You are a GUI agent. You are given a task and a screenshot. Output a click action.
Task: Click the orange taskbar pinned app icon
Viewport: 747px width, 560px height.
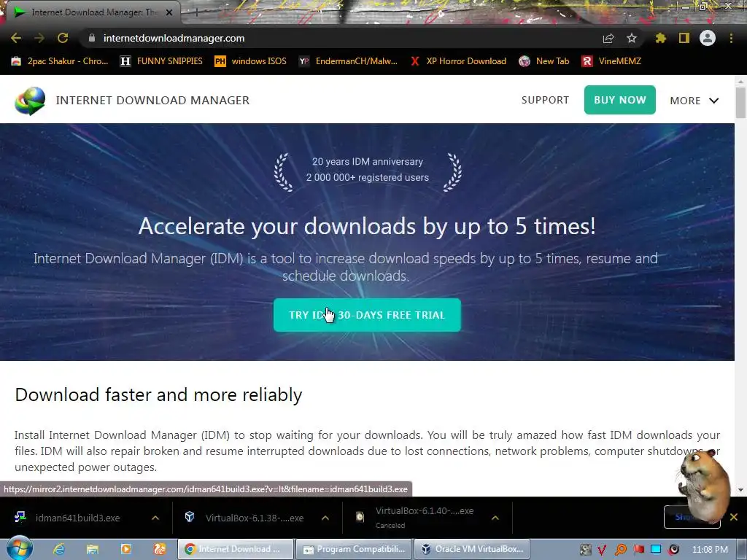(160, 549)
